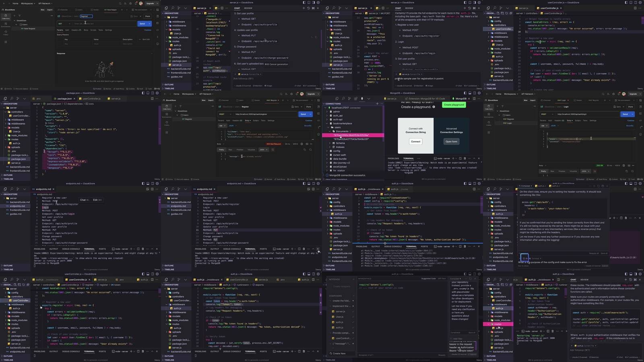The width and height of the screenshot is (644, 362).
Task: Open the MongoDB leaf view in the activity bar
Action: (x=362, y=99)
